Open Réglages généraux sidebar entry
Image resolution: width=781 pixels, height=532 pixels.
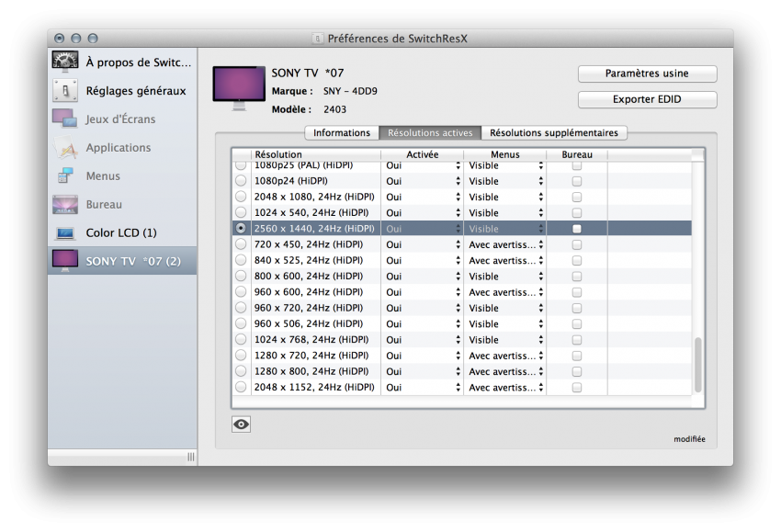click(x=122, y=91)
